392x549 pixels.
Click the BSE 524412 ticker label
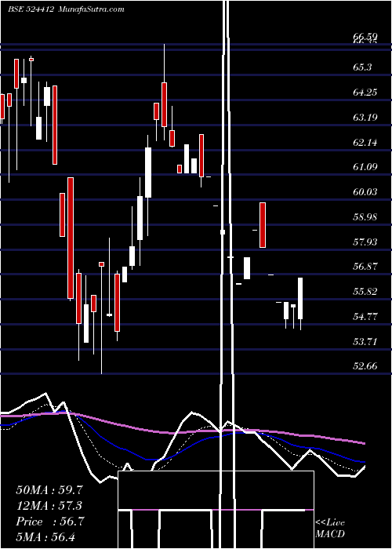tap(31, 9)
